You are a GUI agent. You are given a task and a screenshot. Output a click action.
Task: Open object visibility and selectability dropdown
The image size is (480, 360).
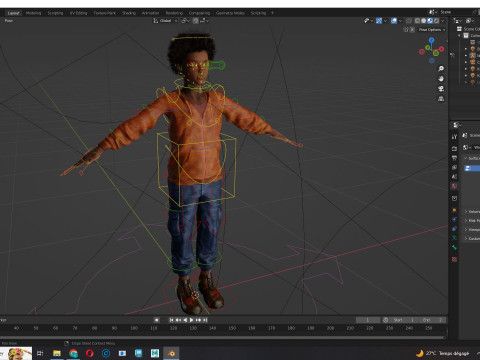pos(368,21)
